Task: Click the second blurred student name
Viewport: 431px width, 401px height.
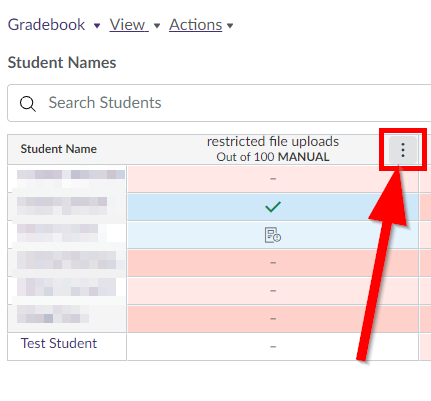Action: point(62,206)
